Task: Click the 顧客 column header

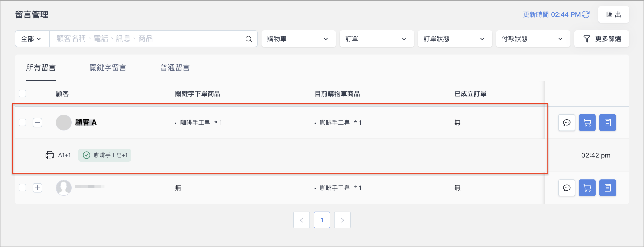Action: 62,94
